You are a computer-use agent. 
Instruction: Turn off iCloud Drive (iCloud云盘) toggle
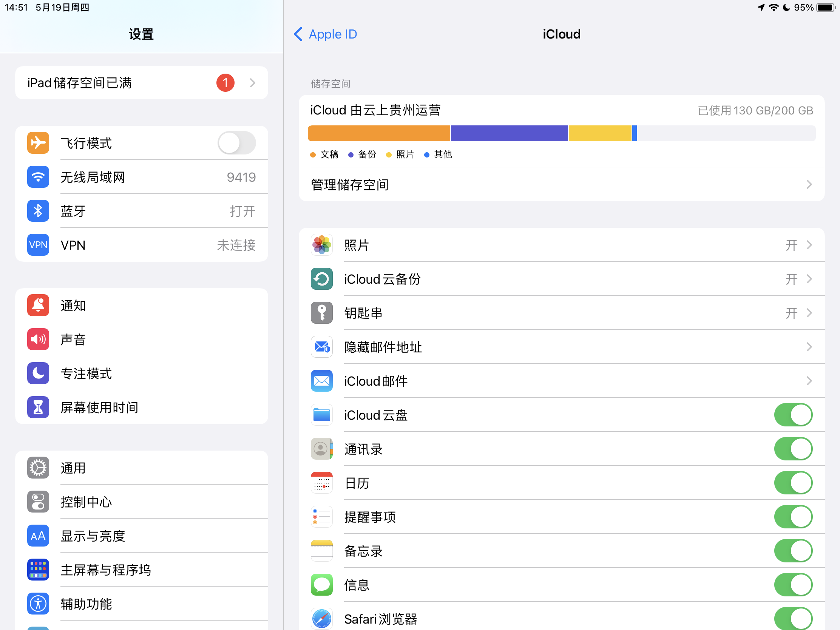793,415
